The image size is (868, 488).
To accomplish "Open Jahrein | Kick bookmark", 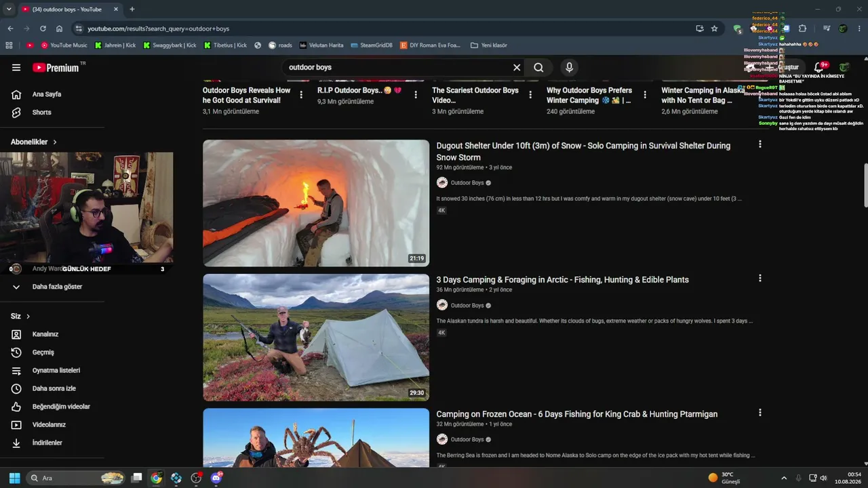I will tap(117, 45).
